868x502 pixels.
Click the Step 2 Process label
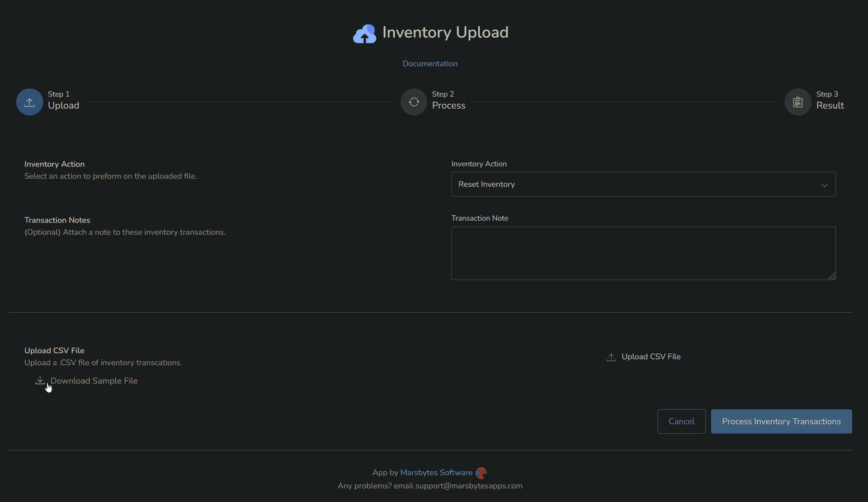tap(448, 105)
